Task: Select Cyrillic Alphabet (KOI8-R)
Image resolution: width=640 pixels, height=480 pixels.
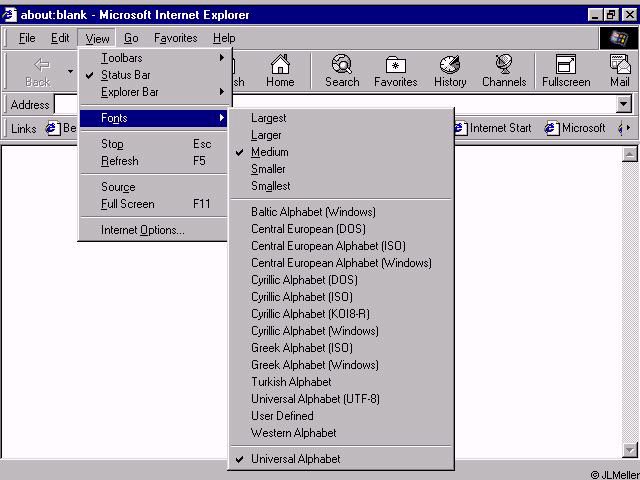Action: coord(341,314)
